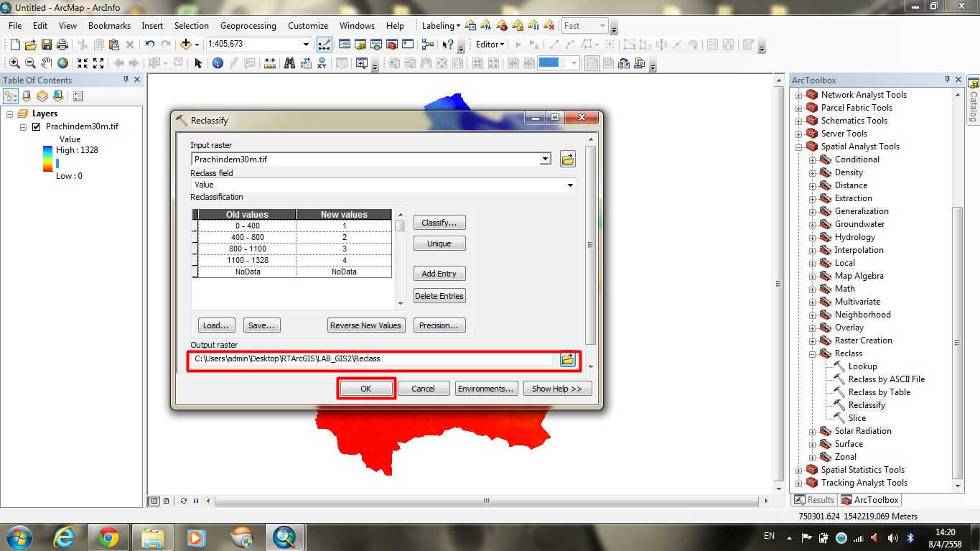Click the Go To XY icon

pyautogui.click(x=322, y=63)
